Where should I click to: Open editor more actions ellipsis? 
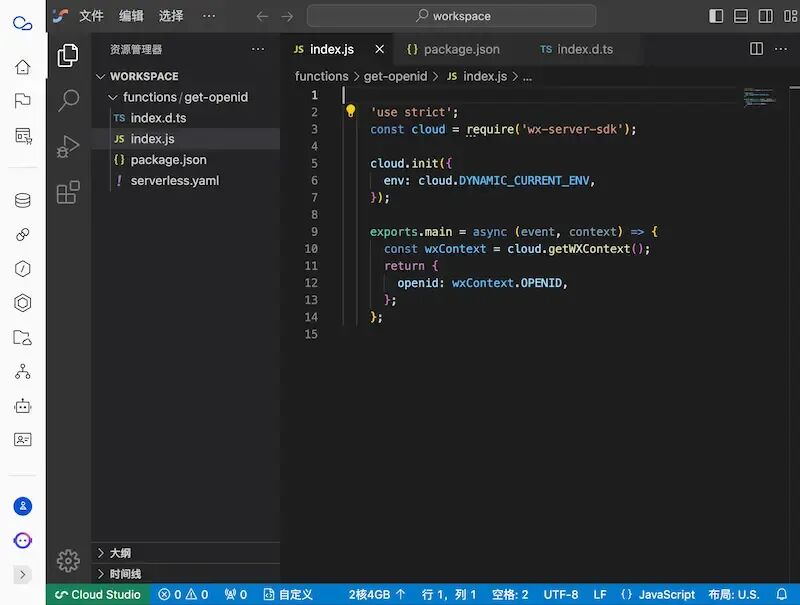coord(781,49)
